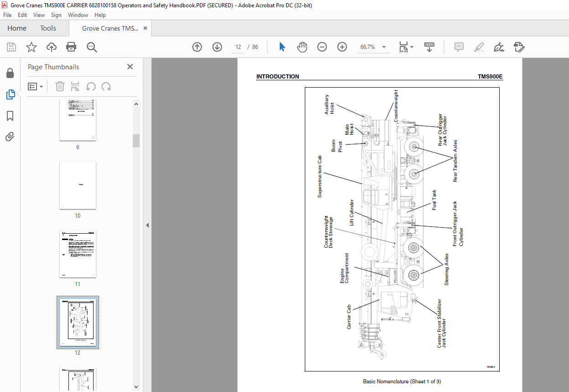Click the upload to cloud icon
This screenshot has height=392, width=569.
tap(52, 47)
